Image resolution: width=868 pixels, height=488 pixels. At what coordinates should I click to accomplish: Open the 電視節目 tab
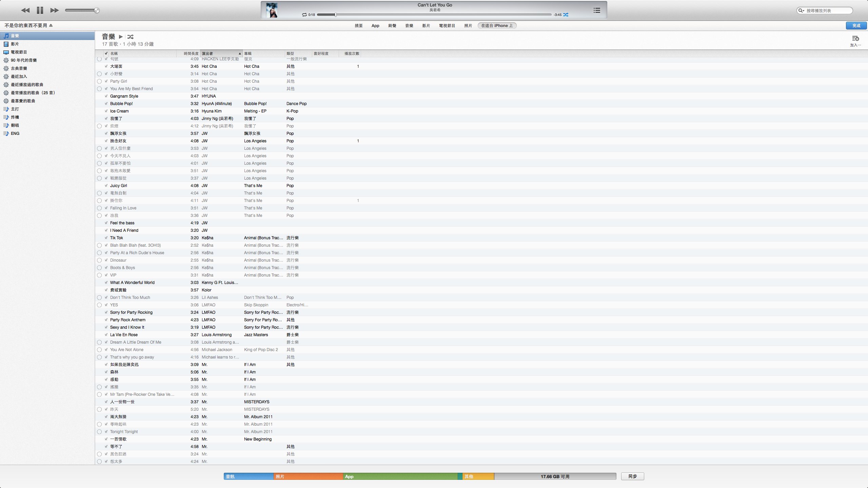(x=447, y=26)
